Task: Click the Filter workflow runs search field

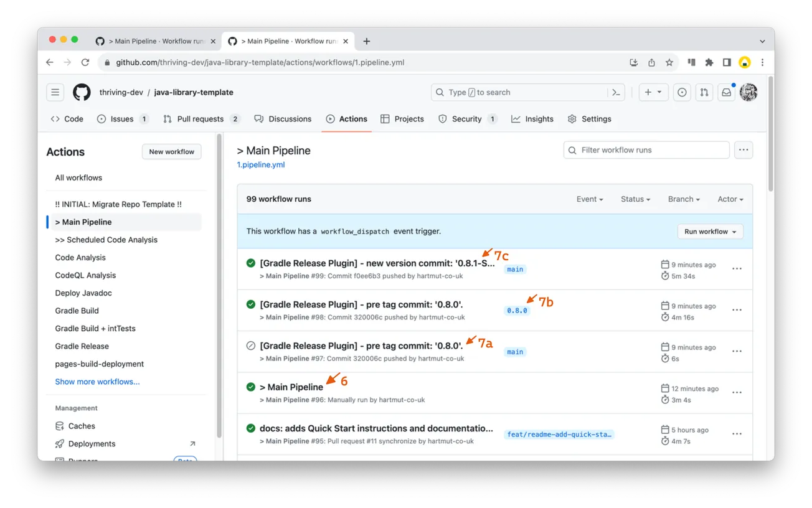Action: coord(646,149)
